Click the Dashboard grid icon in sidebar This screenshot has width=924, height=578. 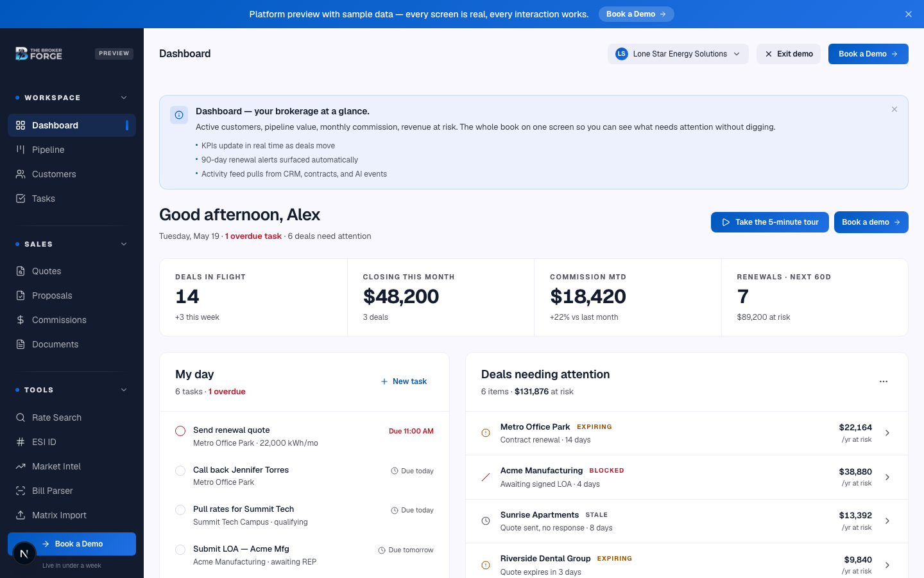[21, 125]
